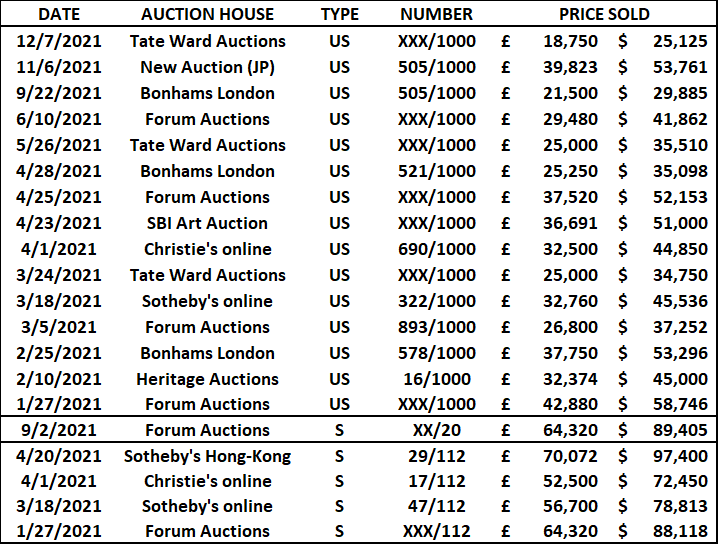Select the NUMBER column header
This screenshot has width=719, height=545.
pyautogui.click(x=436, y=14)
